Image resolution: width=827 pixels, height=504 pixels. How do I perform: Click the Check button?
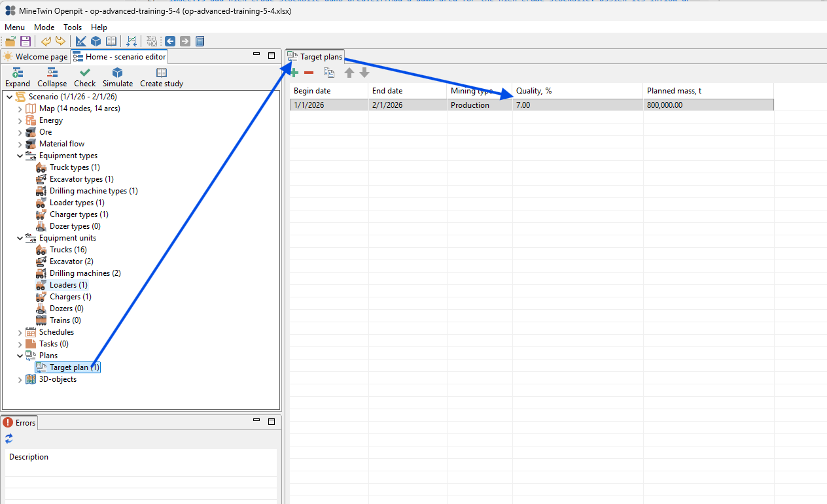coord(84,77)
